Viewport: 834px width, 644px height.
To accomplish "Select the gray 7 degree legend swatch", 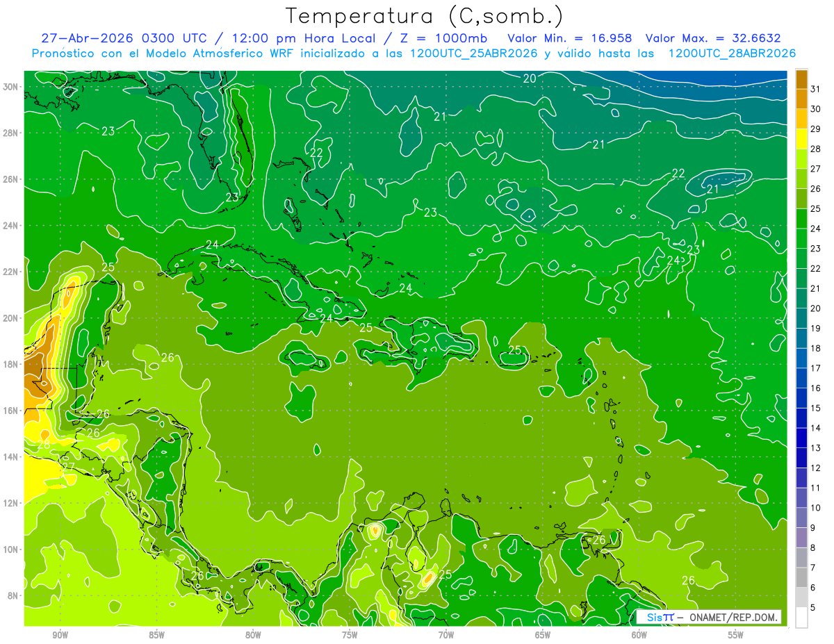I will (x=801, y=577).
